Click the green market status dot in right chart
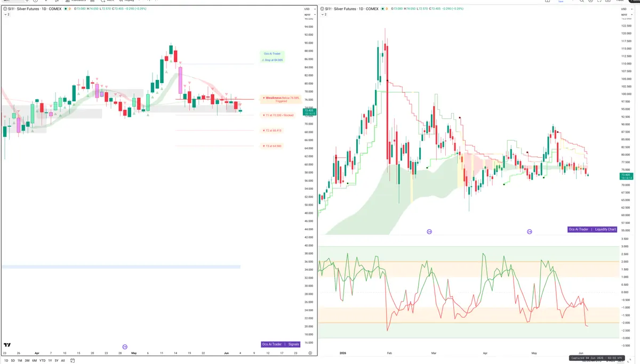The height and width of the screenshot is (364, 640). (x=384, y=9)
